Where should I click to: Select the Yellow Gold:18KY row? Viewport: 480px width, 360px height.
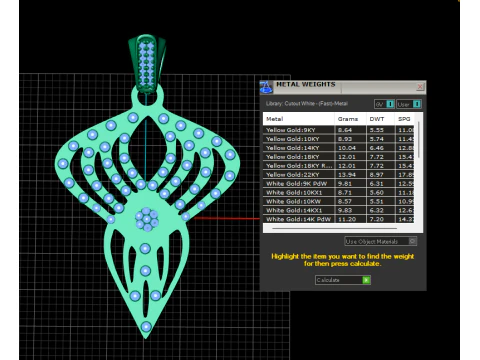(339, 157)
